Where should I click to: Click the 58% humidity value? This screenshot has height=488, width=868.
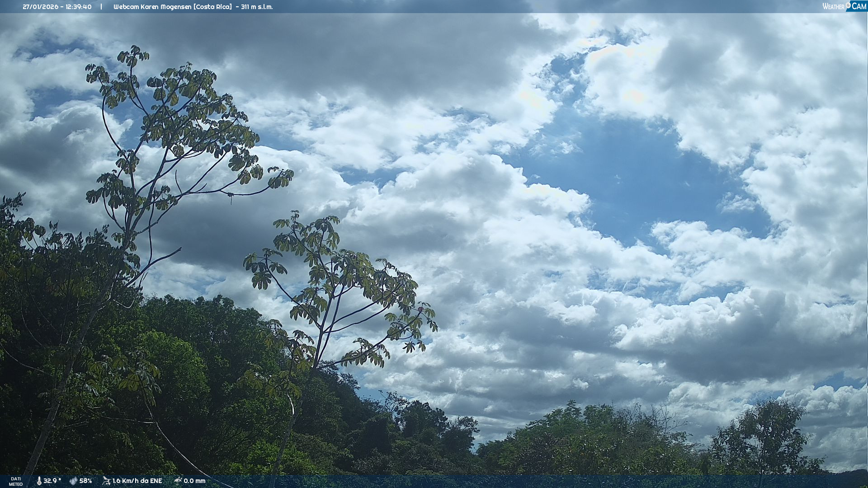coord(85,481)
